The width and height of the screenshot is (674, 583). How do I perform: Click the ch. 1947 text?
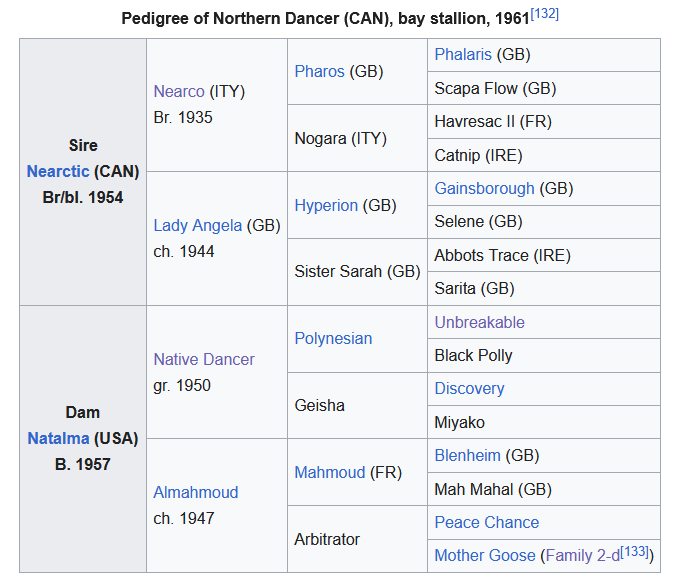pos(184,519)
